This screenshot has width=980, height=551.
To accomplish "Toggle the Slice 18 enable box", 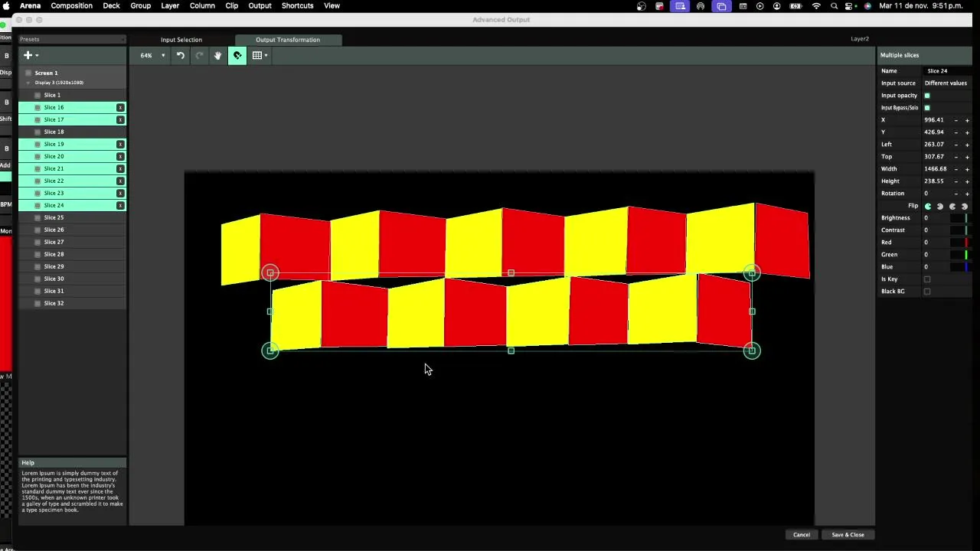I will tap(38, 132).
